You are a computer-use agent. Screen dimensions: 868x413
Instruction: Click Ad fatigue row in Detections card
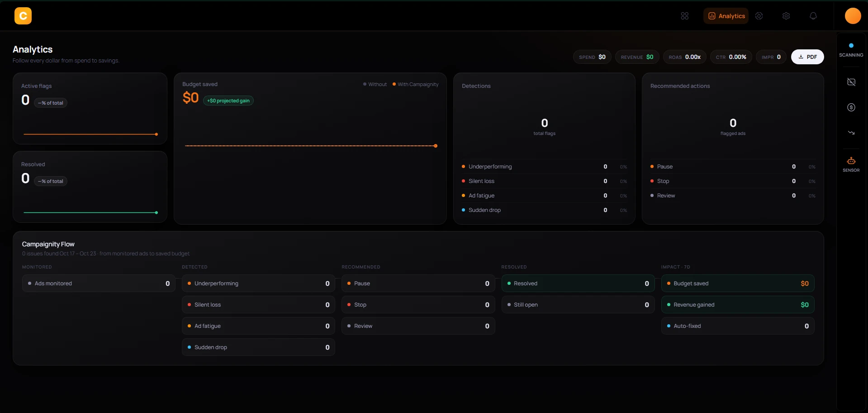(x=544, y=196)
